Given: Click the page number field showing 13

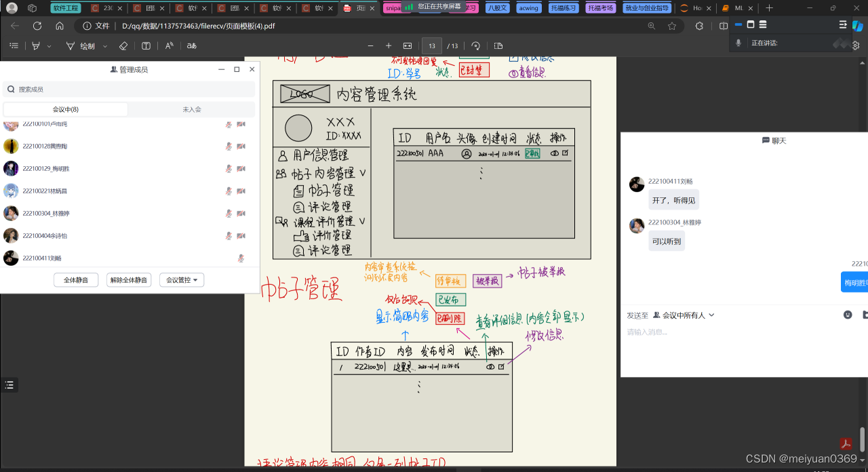Looking at the screenshot, I should coord(432,45).
